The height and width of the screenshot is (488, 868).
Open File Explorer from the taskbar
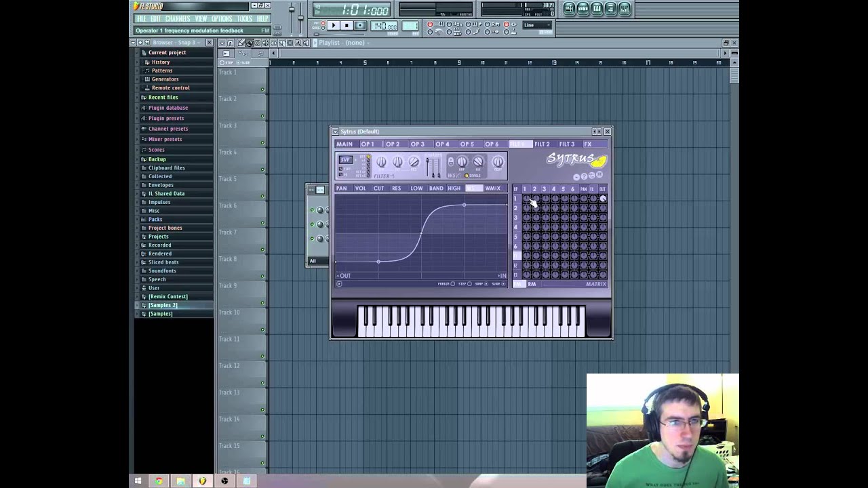pyautogui.click(x=181, y=481)
